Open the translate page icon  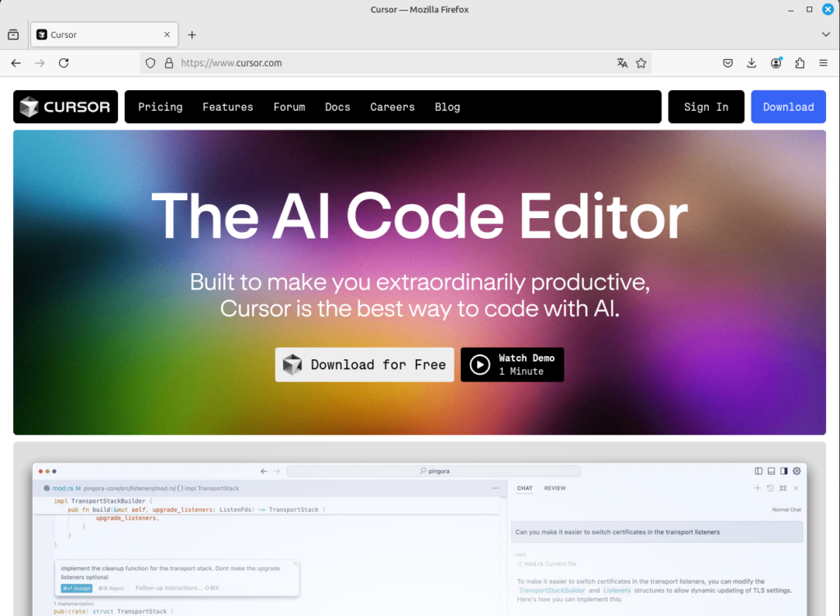point(622,63)
